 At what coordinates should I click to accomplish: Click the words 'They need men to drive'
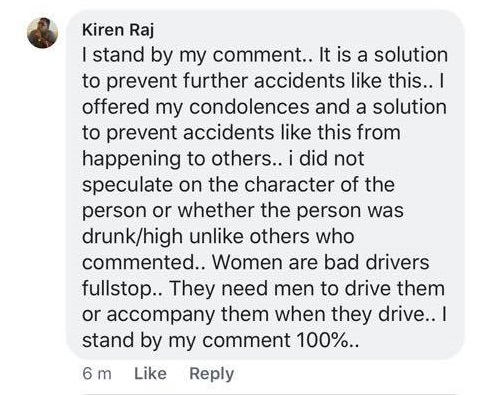click(x=285, y=289)
